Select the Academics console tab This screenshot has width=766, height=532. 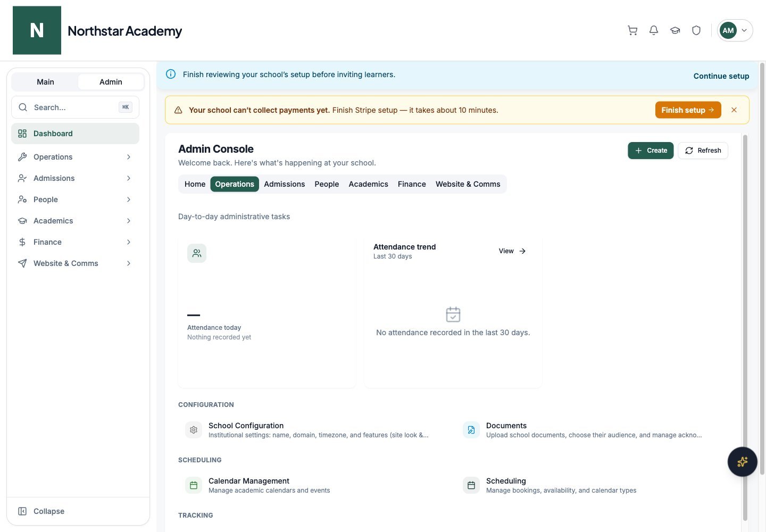coord(368,184)
